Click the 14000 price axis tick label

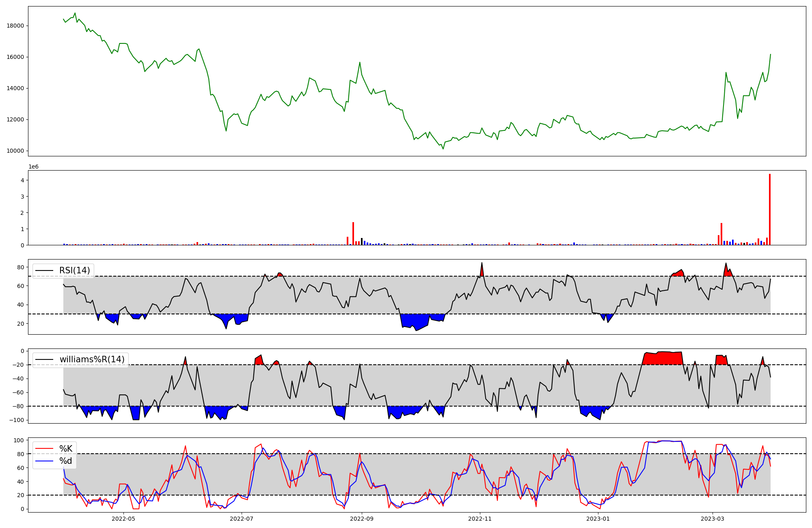[x=15, y=88]
